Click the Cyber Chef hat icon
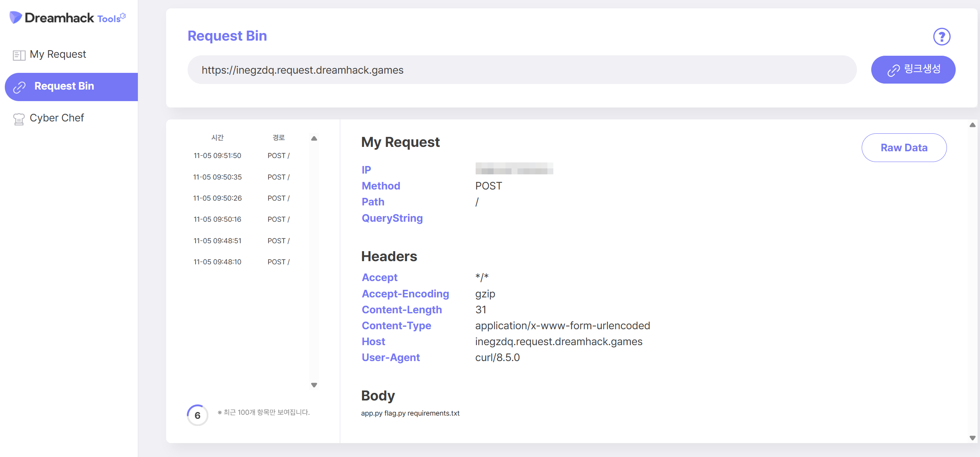This screenshot has height=457, width=980. coord(19,119)
